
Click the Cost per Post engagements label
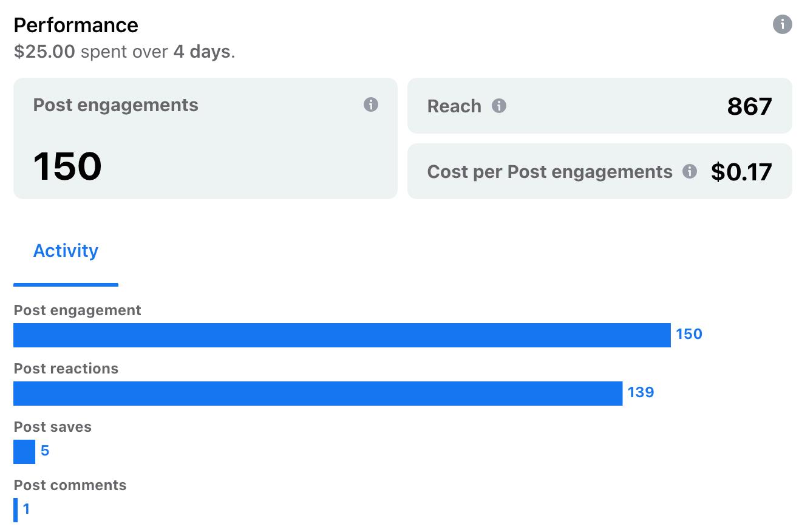coord(549,172)
